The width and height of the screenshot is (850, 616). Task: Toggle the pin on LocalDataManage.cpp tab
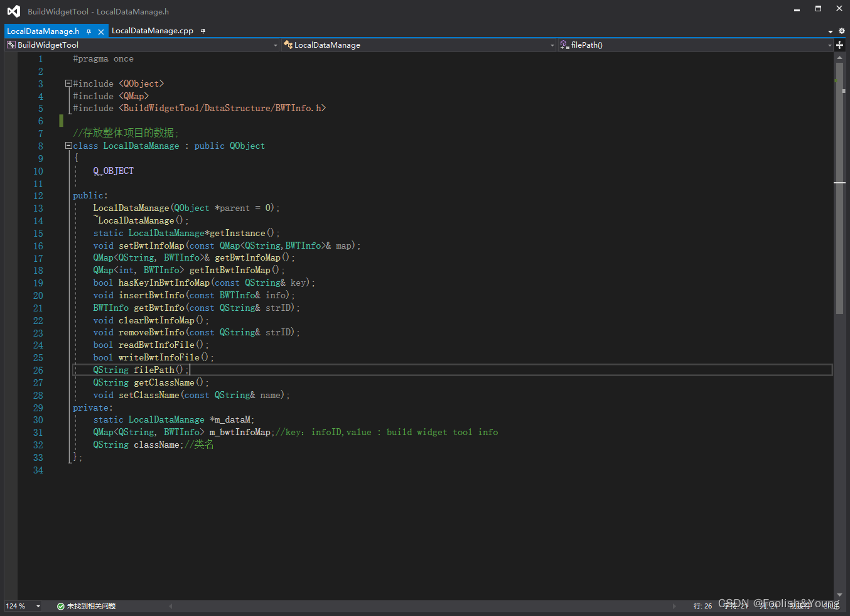202,30
